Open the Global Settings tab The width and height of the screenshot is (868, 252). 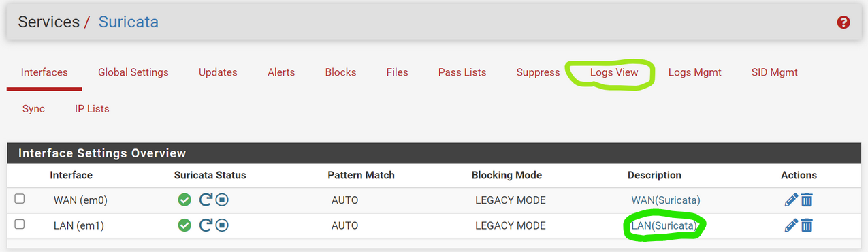[133, 72]
